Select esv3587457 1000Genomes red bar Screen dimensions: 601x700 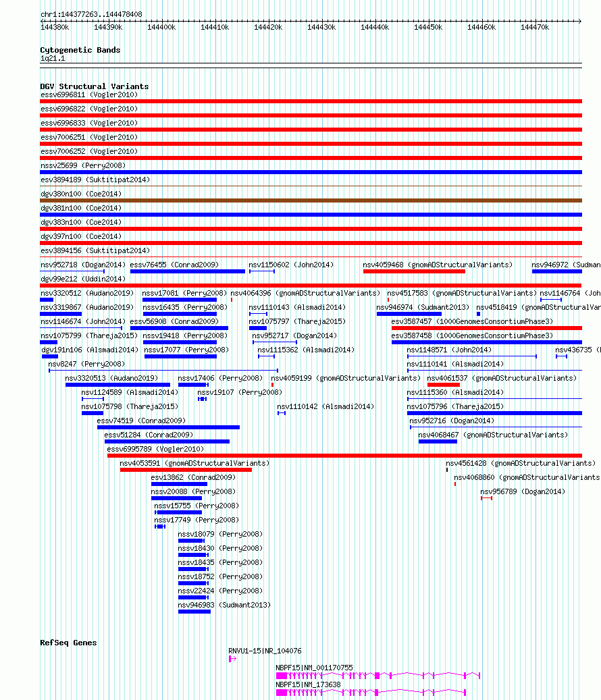coord(487,328)
